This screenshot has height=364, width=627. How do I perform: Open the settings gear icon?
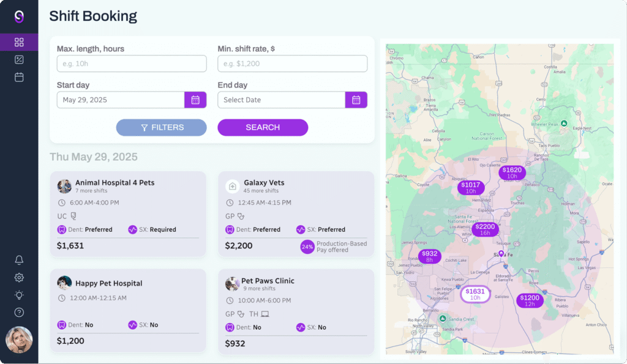tap(19, 277)
